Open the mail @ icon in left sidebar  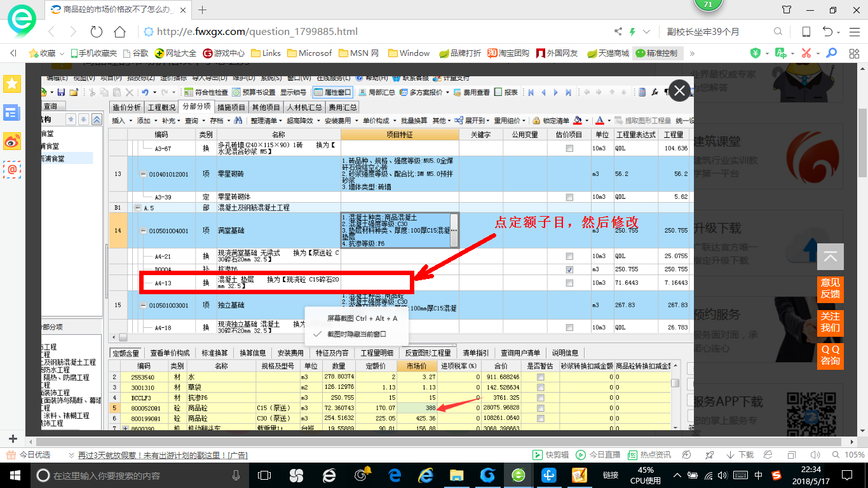click(12, 170)
